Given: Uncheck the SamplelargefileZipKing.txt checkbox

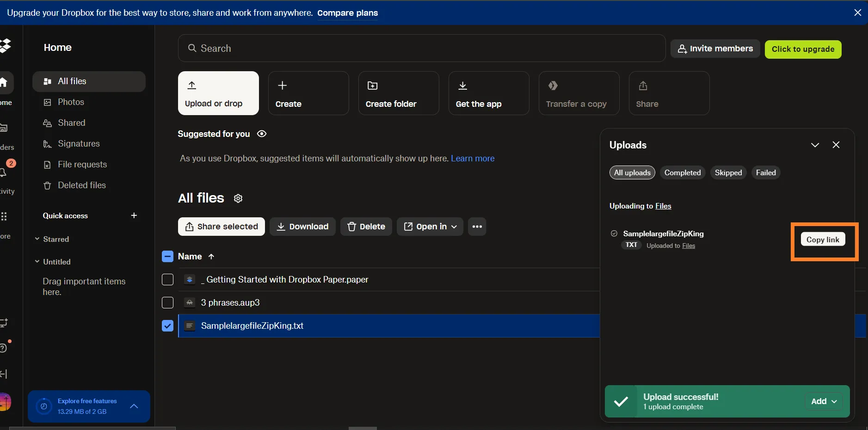Looking at the screenshot, I should [x=167, y=326].
